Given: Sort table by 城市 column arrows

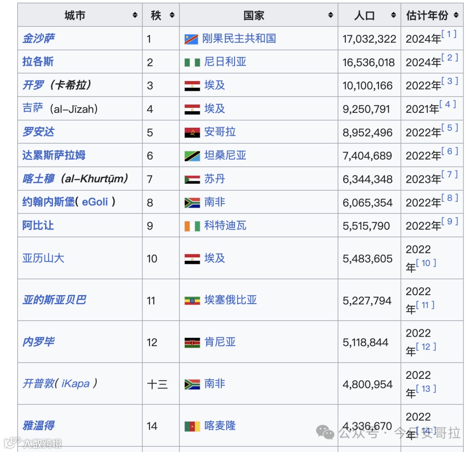Looking at the screenshot, I should (135, 15).
